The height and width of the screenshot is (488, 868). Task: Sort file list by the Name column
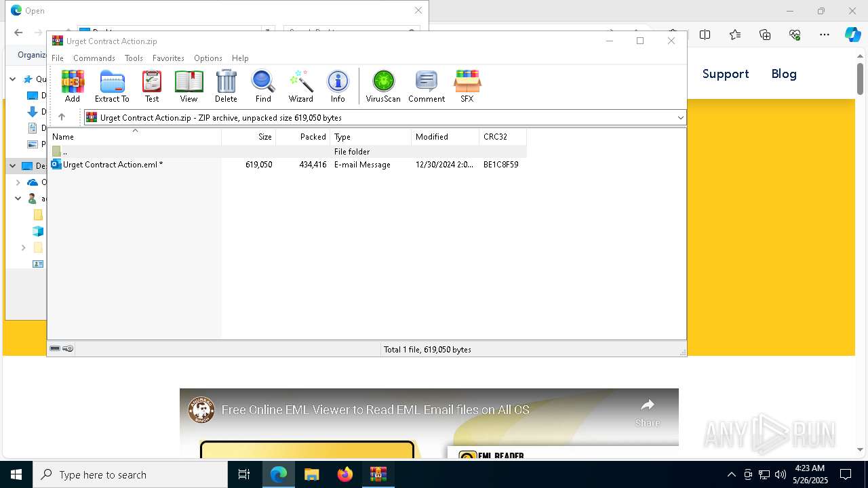pos(134,137)
